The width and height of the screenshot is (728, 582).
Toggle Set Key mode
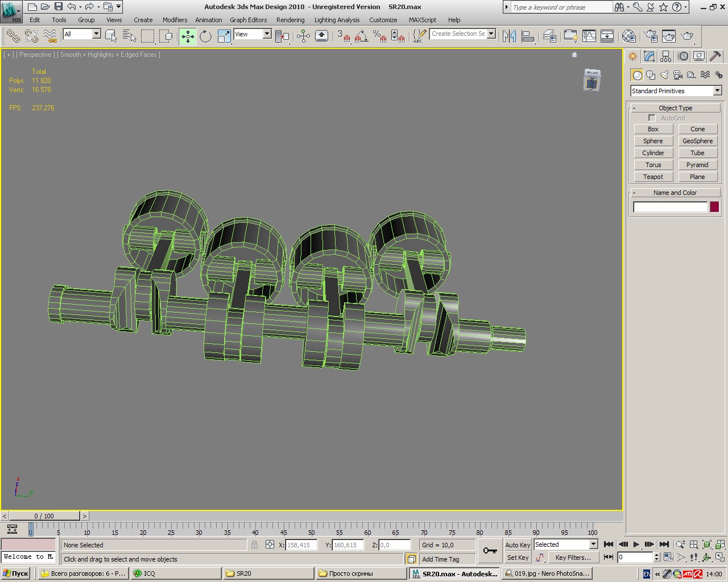518,558
